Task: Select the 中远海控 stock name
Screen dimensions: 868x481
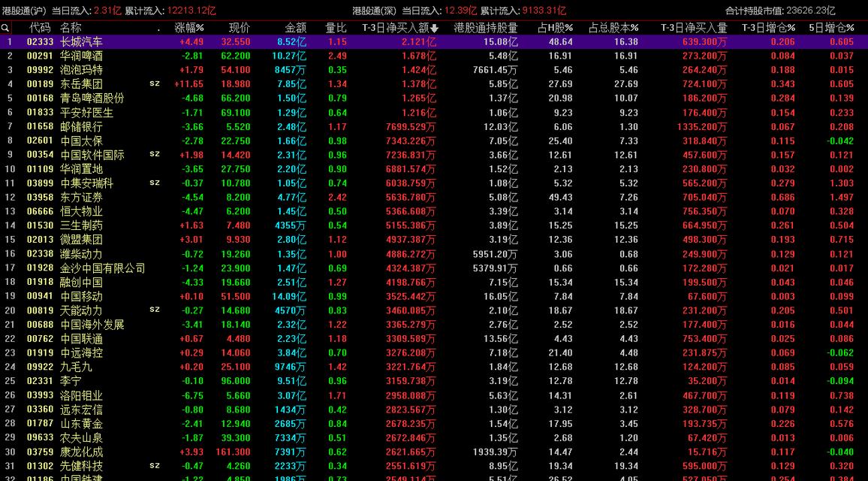Action: click(81, 352)
